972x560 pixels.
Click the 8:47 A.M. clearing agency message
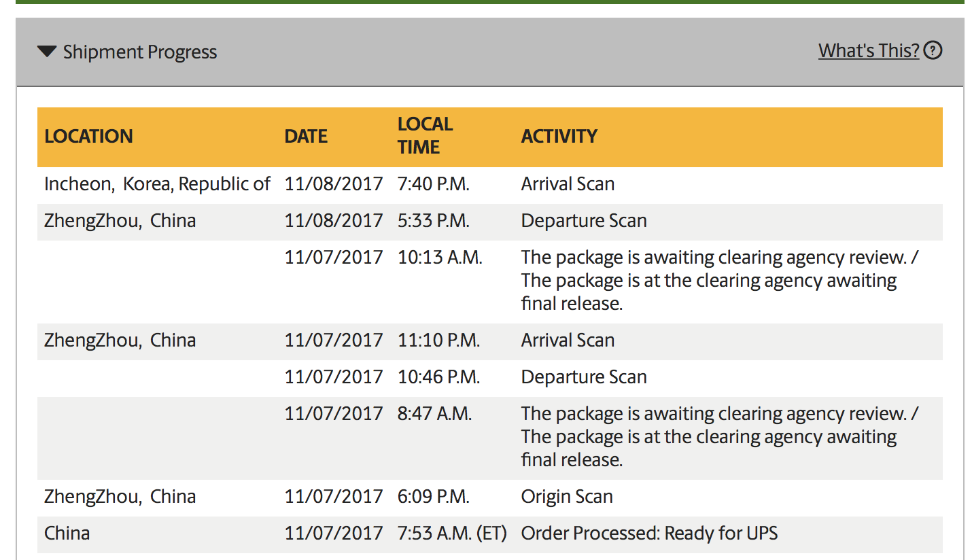(719, 437)
